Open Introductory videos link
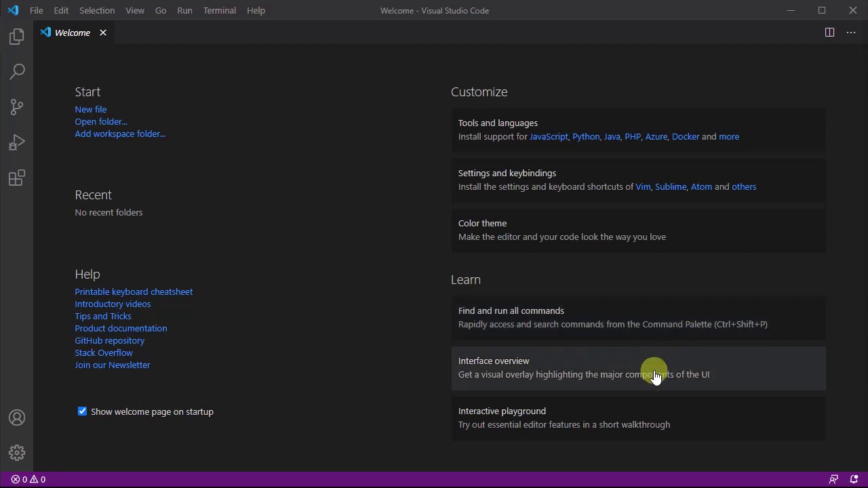Screen dimensions: 868x488 point(113,304)
